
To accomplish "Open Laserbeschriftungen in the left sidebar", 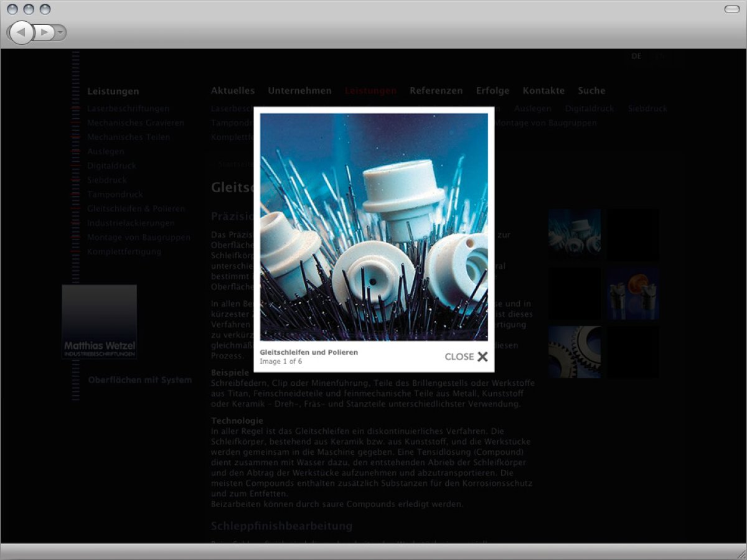I will [128, 108].
